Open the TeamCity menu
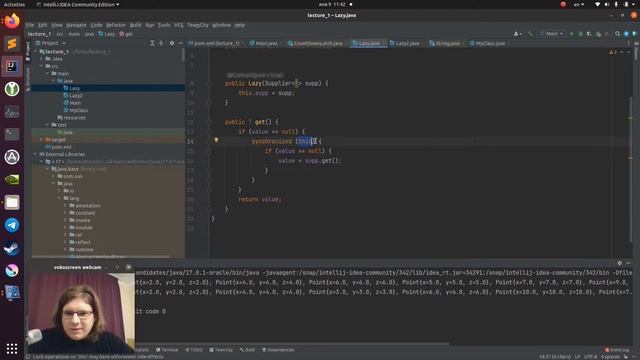Screen dimensions: 640x360 coord(198,25)
